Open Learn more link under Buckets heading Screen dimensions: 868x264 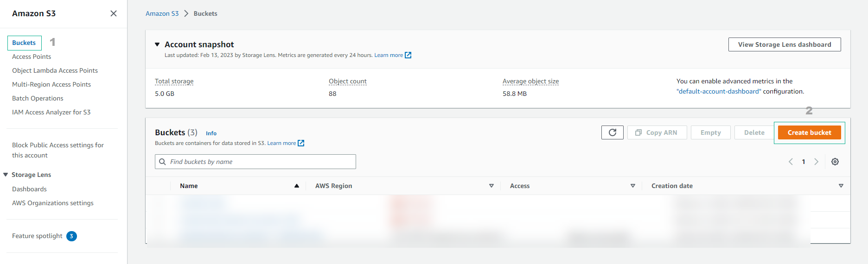tap(281, 143)
